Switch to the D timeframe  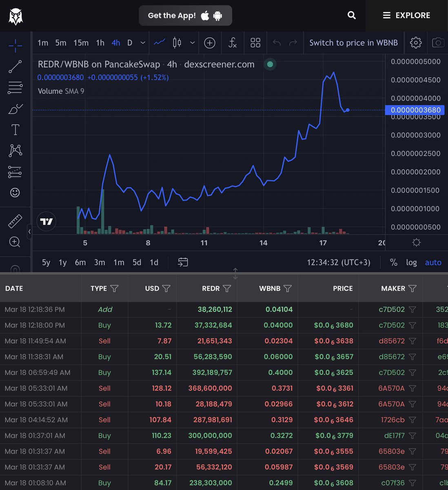(x=130, y=43)
